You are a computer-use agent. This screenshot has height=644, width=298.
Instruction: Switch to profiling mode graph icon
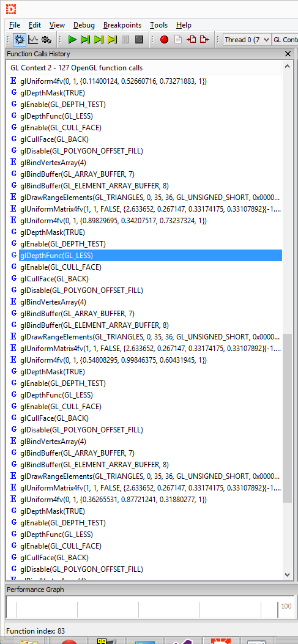click(x=33, y=39)
